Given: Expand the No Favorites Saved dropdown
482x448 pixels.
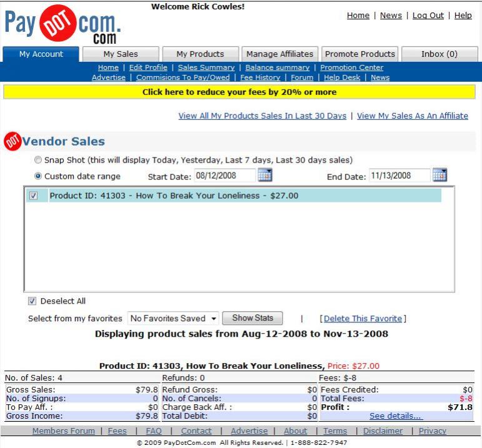Looking at the screenshot, I should pos(173,318).
